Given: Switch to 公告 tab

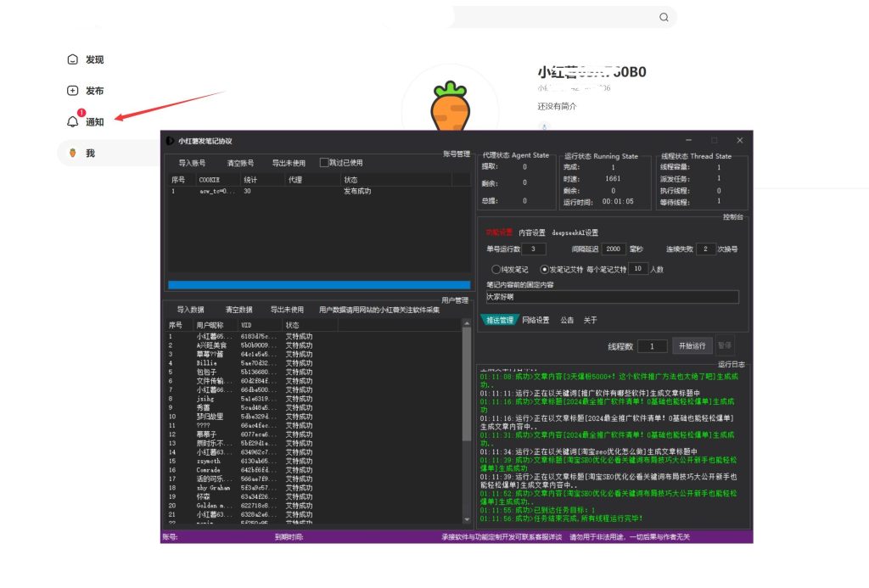Looking at the screenshot, I should coord(566,321).
